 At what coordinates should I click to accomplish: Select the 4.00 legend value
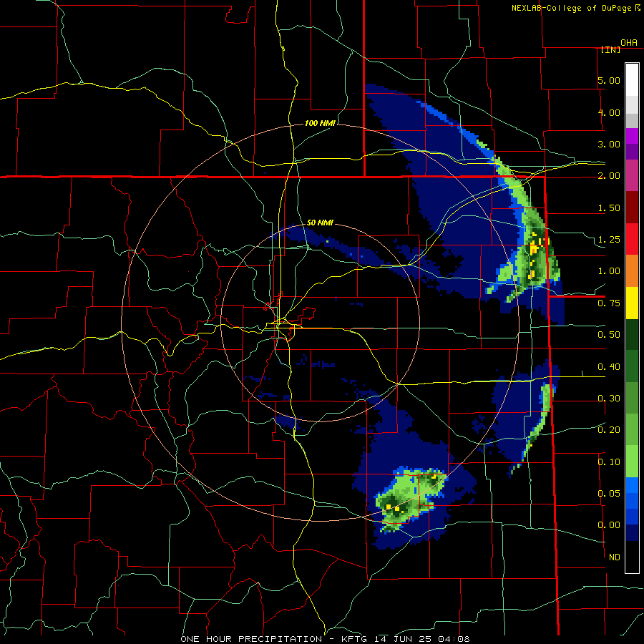click(609, 112)
